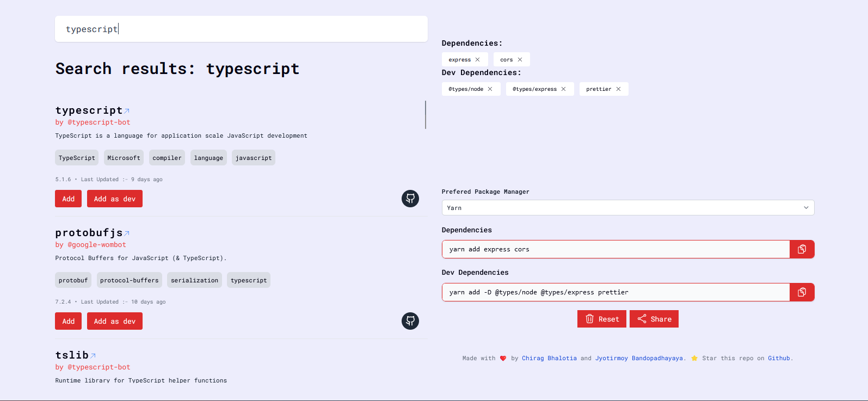Open the typescript package external link arrow
Screen dimensions: 868x401
point(127,111)
